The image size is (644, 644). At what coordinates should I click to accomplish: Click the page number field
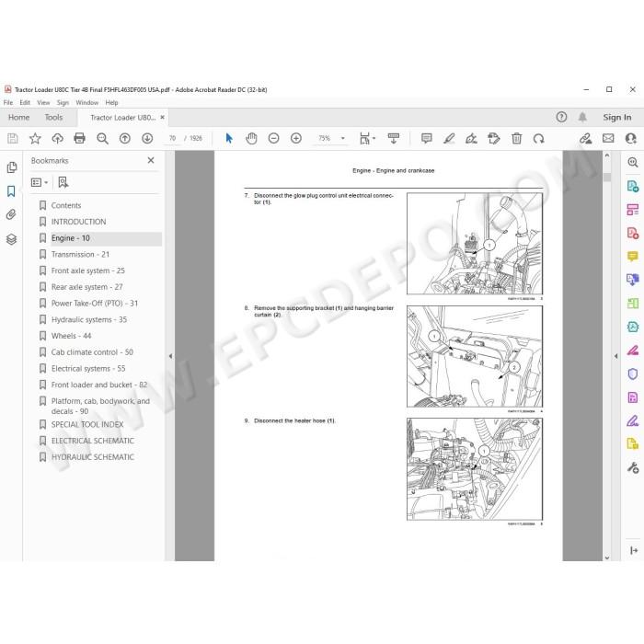(x=173, y=138)
